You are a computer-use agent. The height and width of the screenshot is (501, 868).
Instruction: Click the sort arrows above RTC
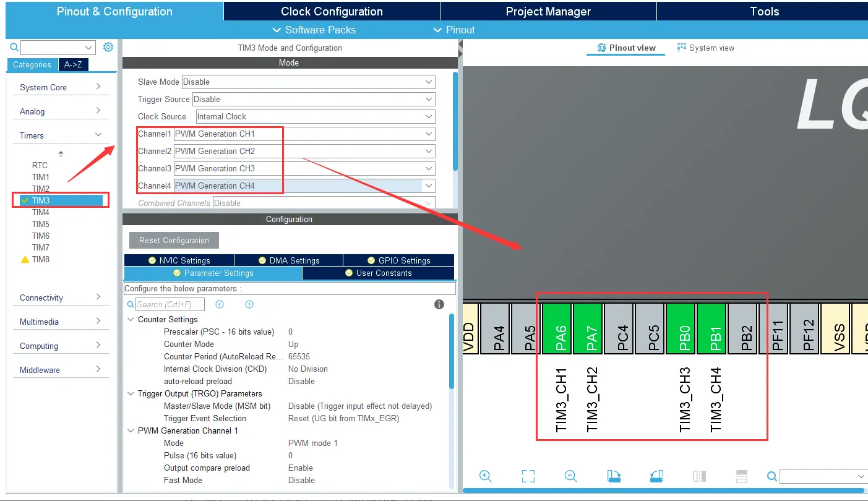point(61,154)
